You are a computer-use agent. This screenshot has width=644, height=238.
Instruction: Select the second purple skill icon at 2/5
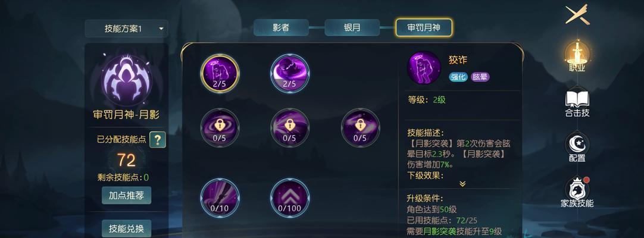(x=289, y=73)
